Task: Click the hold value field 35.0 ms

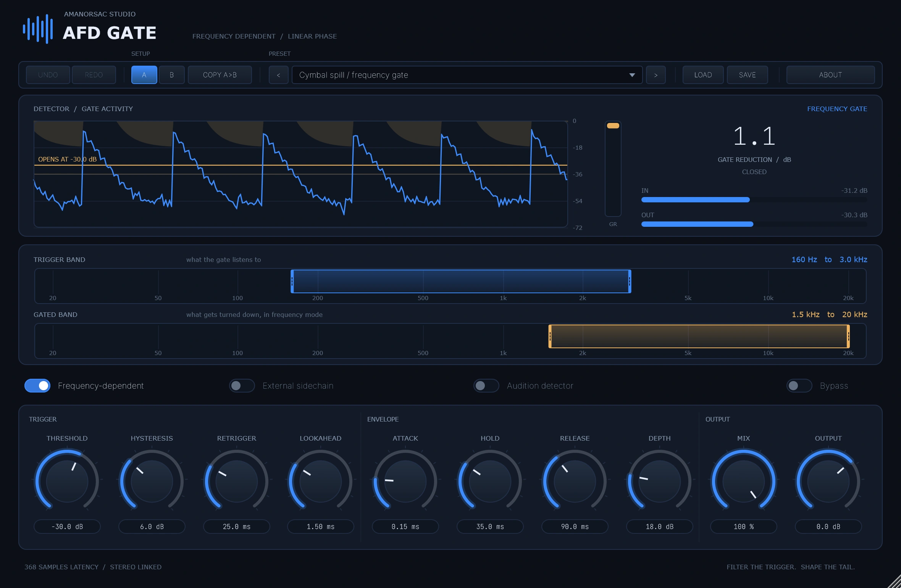Action: pyautogui.click(x=490, y=527)
